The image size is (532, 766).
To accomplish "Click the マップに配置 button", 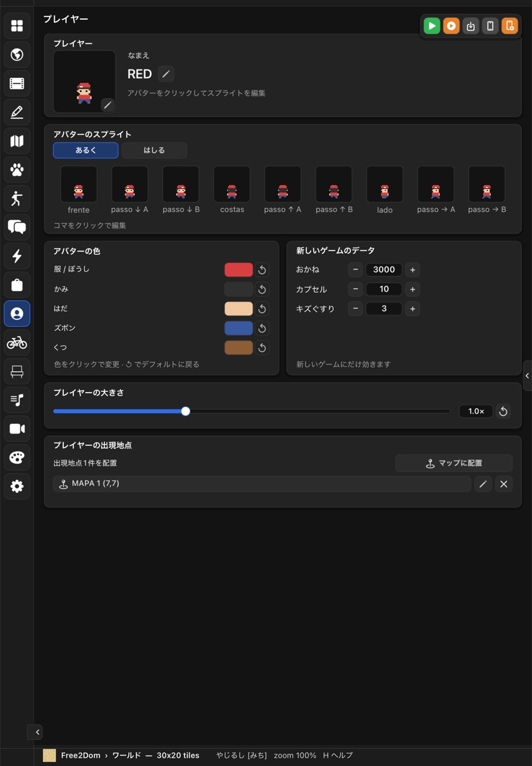I will tap(454, 463).
